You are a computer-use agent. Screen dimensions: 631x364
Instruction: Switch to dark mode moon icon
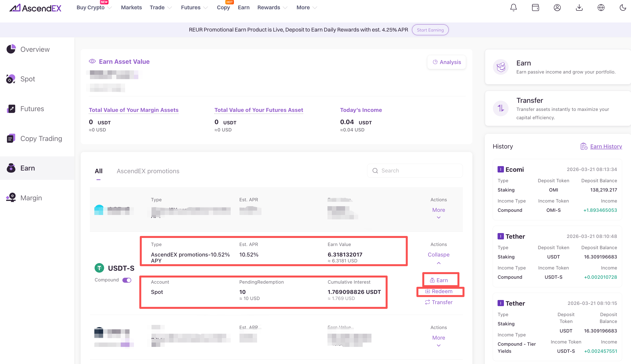(x=622, y=8)
